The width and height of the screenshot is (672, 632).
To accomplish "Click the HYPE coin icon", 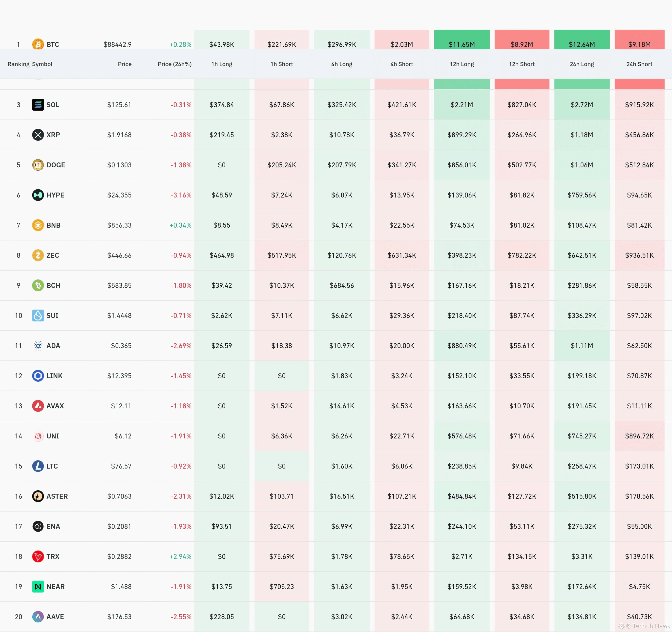I will coord(38,195).
